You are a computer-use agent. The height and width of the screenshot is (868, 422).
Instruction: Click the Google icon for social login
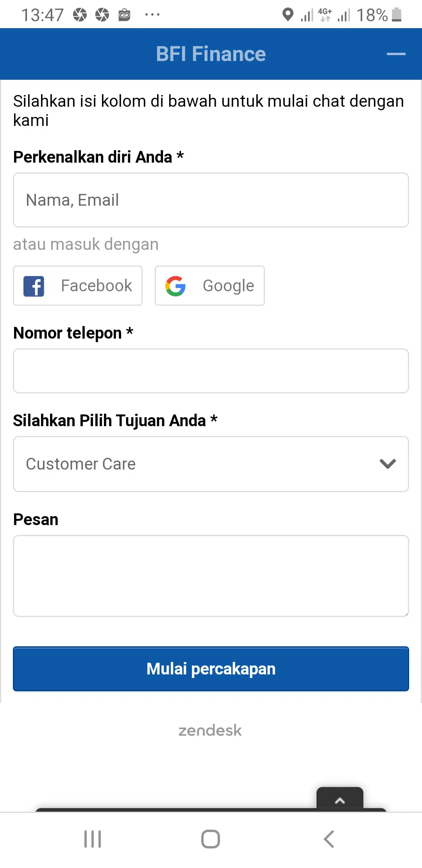tap(176, 285)
